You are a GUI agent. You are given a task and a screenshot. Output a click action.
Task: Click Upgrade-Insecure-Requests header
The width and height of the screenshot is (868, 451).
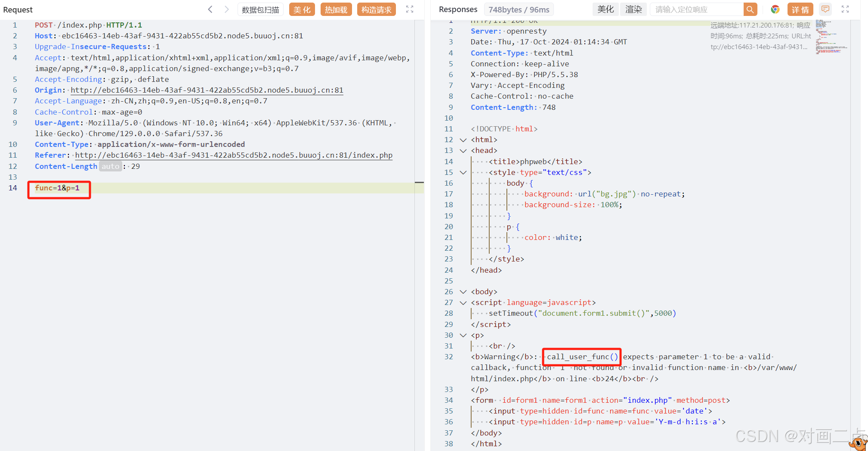(97, 47)
